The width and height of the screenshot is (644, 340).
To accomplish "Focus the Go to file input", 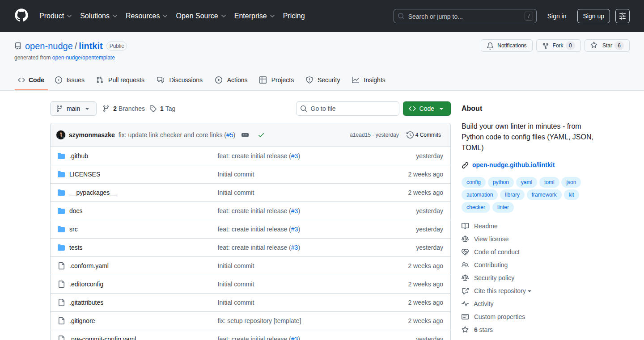I will coord(347,109).
